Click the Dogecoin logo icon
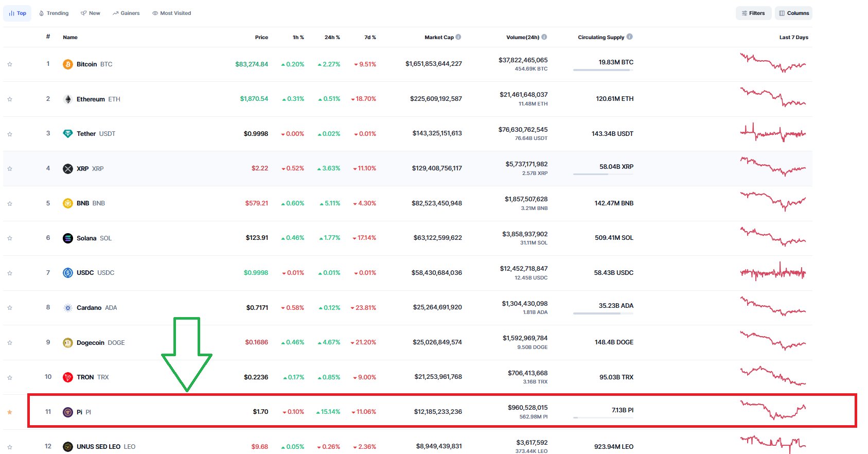 point(67,343)
